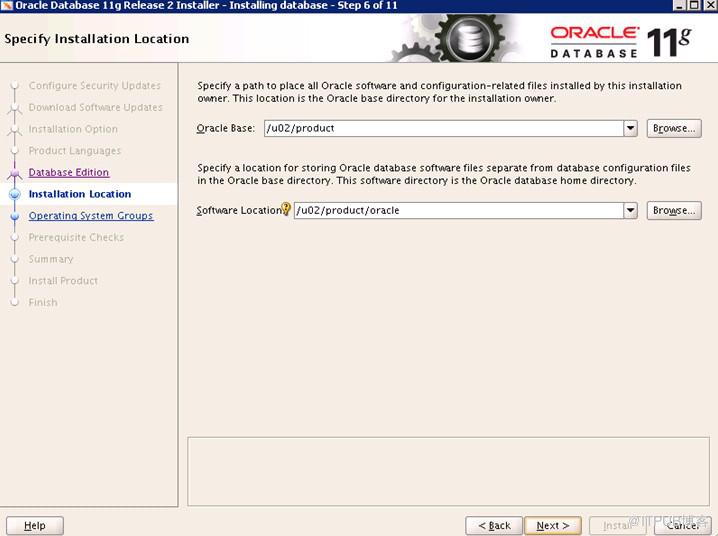Click the Finish step in sidebar
718x536 pixels.
[x=43, y=302]
